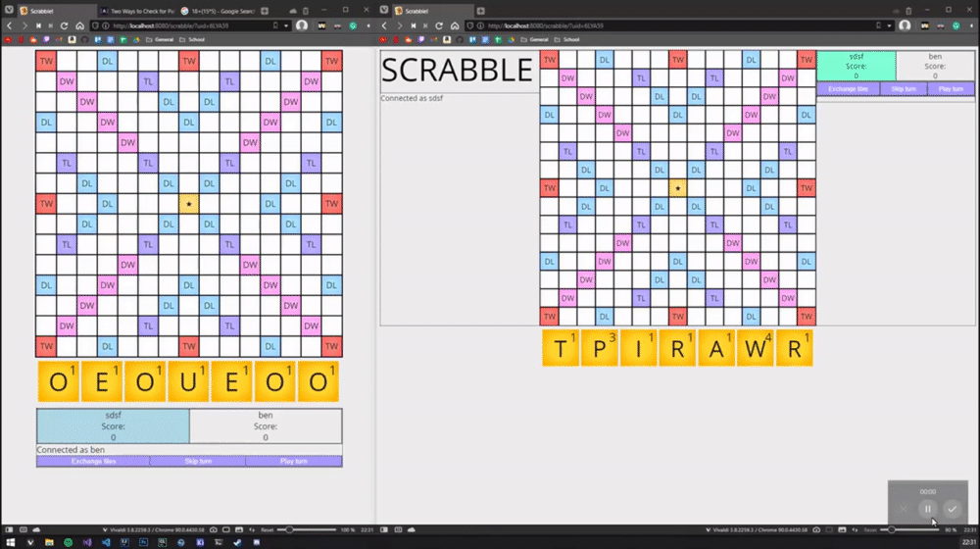Open the address bar dropdown in the right window

[x=889, y=25]
